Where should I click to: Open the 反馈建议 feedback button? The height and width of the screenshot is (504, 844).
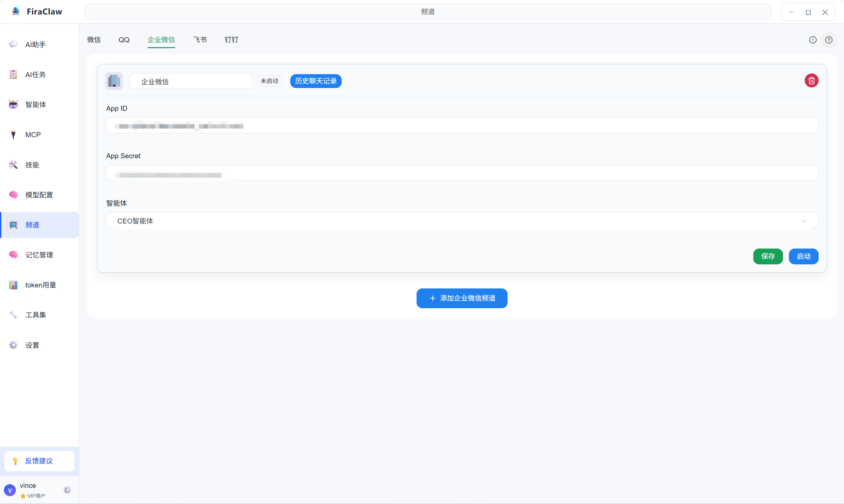tap(40, 461)
